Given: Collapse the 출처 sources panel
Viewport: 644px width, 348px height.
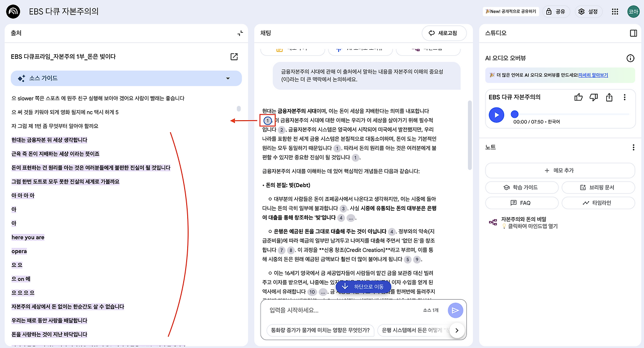Looking at the screenshot, I should coord(239,33).
